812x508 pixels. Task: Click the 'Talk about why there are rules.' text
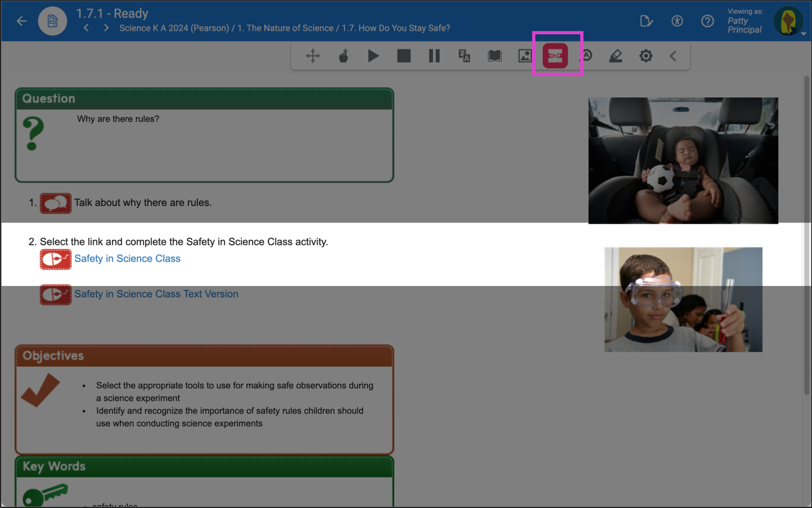143,203
